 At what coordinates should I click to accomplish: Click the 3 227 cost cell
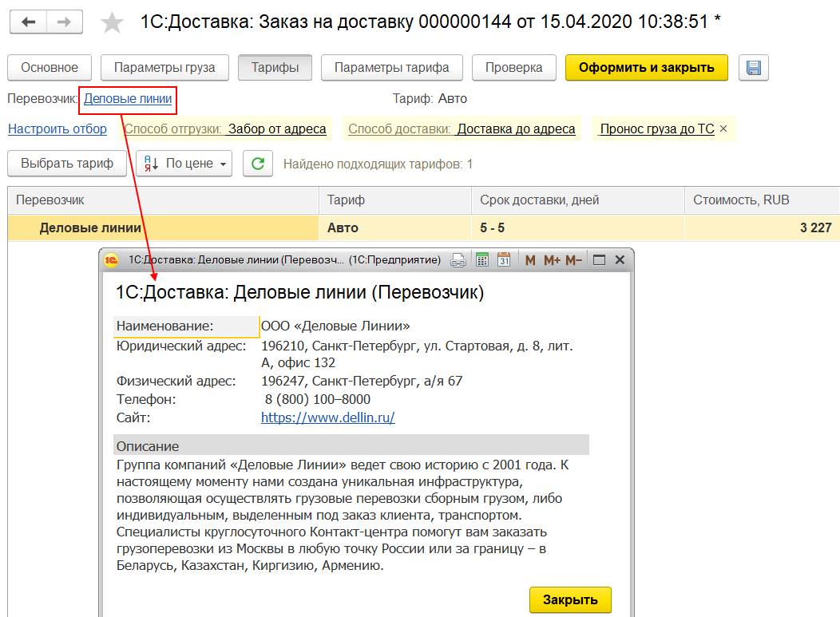(x=763, y=227)
